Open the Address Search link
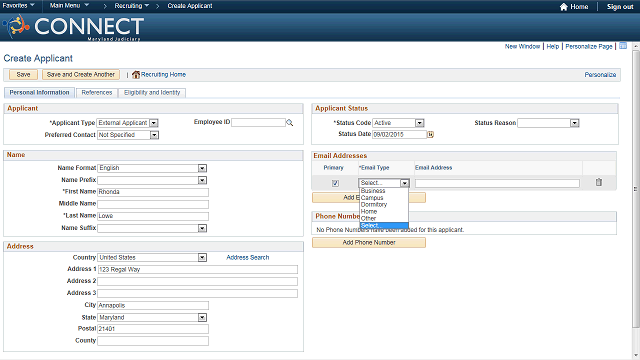The width and height of the screenshot is (640, 360). 248,258
